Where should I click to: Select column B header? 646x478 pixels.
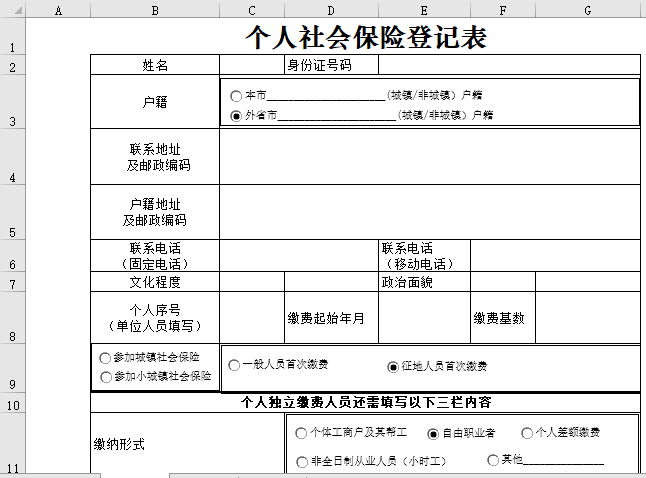155,10
